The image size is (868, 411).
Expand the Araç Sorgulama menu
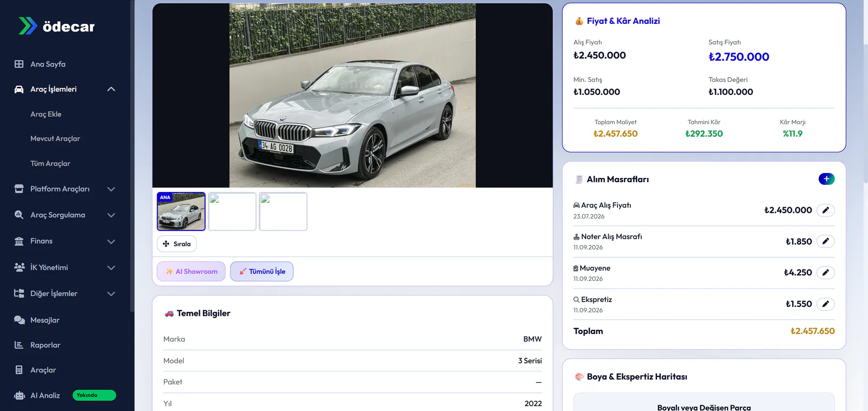111,215
